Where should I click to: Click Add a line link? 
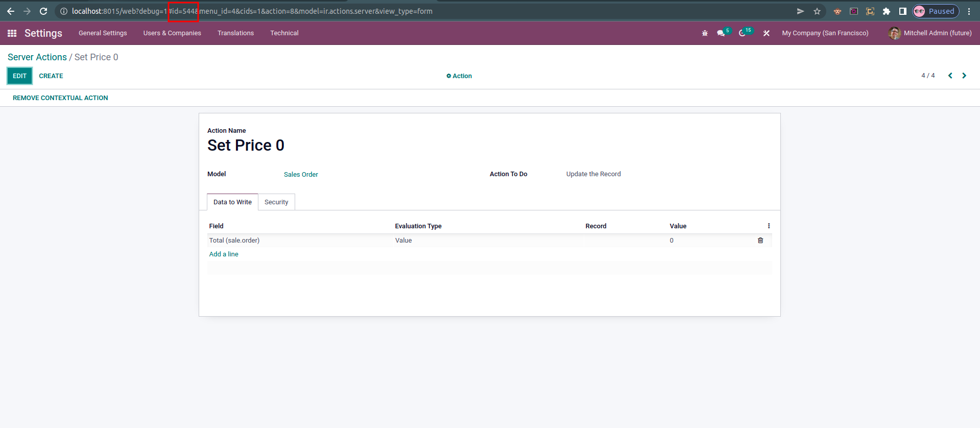[x=224, y=254]
